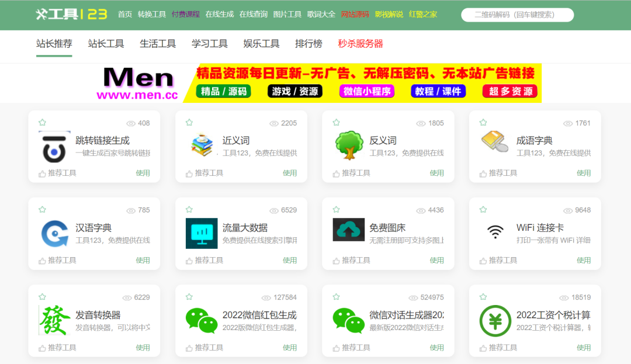Click the 汉语字典 blue arrow icon
Viewport: 631px width, 364px height.
[54, 231]
